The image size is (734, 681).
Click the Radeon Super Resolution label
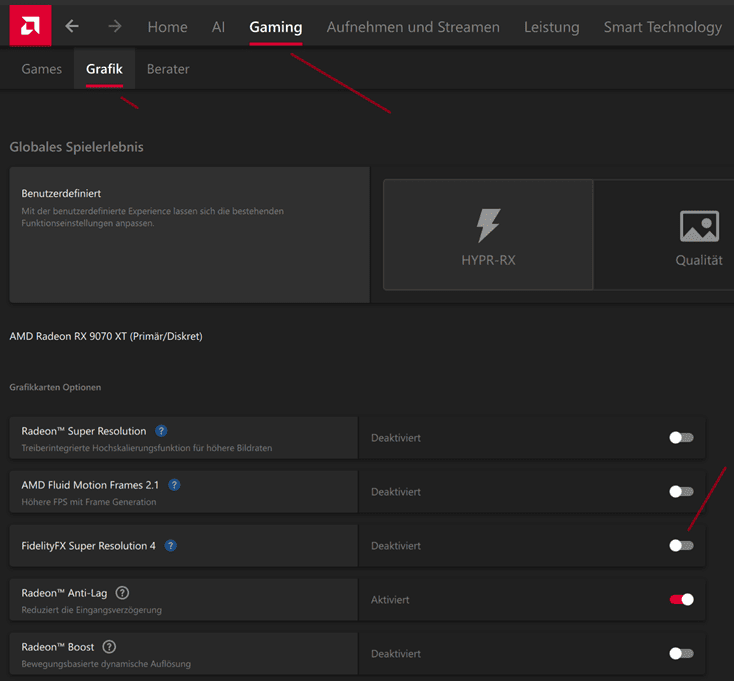(x=84, y=431)
